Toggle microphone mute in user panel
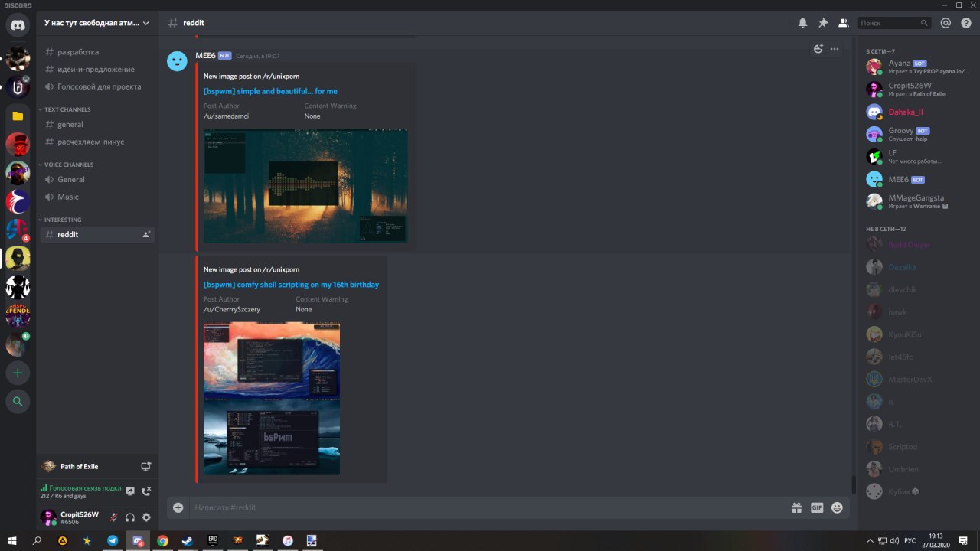Viewport: 980px width, 551px height. [x=113, y=517]
